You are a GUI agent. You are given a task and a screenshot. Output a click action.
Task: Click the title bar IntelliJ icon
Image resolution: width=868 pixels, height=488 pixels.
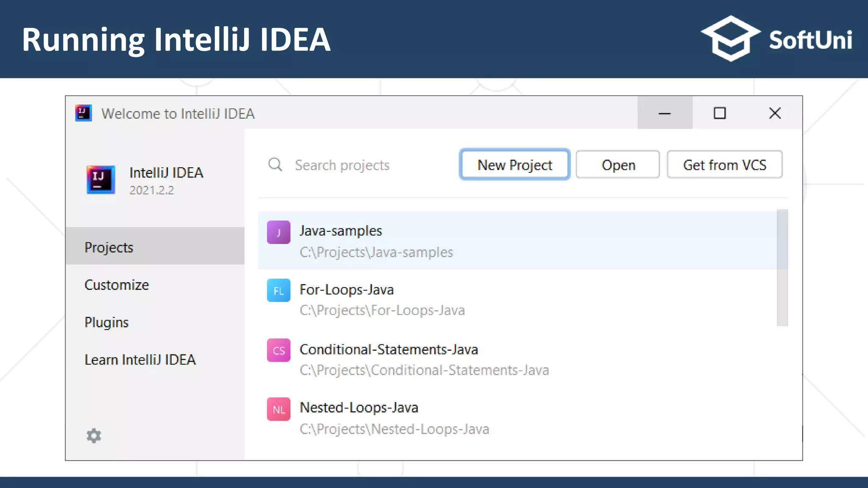83,113
